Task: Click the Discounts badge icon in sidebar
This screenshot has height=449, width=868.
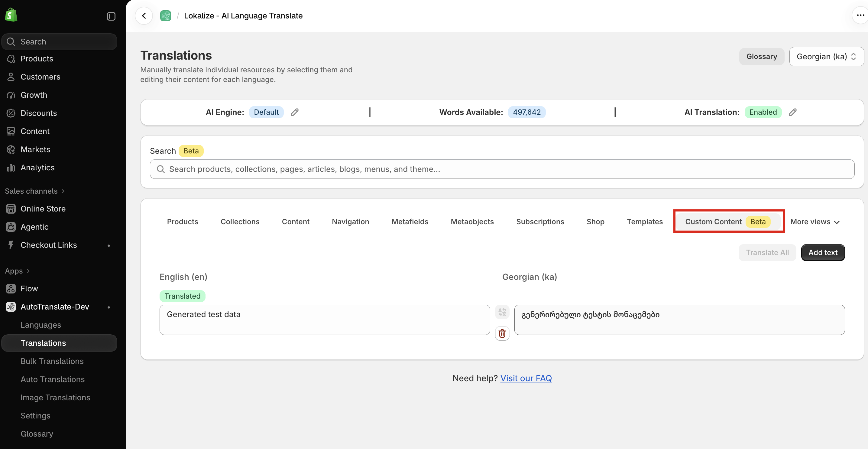Action: 11,113
